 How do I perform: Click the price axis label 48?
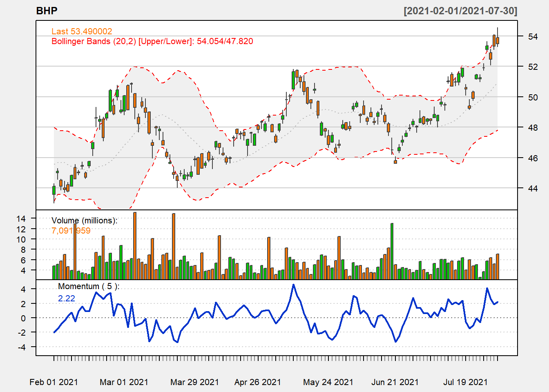click(533, 127)
